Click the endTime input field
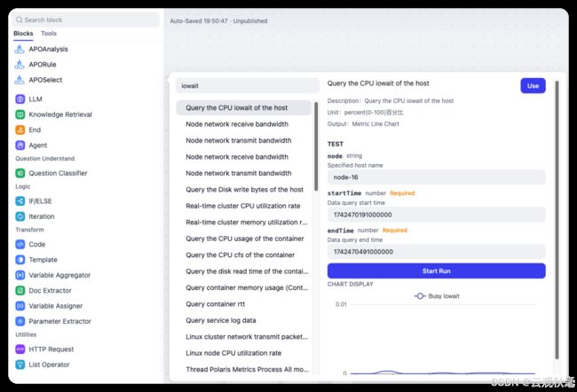 click(437, 252)
